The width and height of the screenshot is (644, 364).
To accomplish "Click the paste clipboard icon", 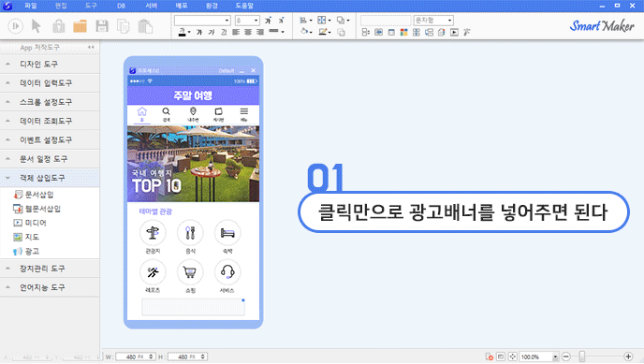I will tap(145, 26).
